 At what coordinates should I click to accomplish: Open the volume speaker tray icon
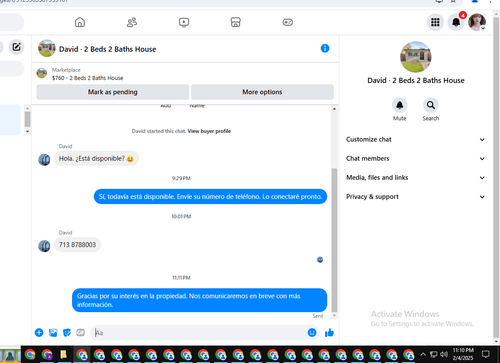(x=444, y=354)
